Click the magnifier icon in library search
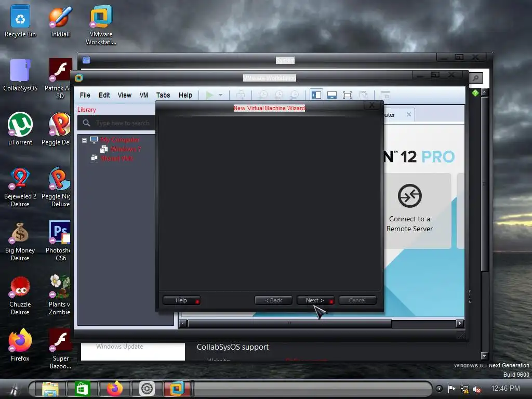Image resolution: width=532 pixels, height=399 pixels. coord(87,123)
